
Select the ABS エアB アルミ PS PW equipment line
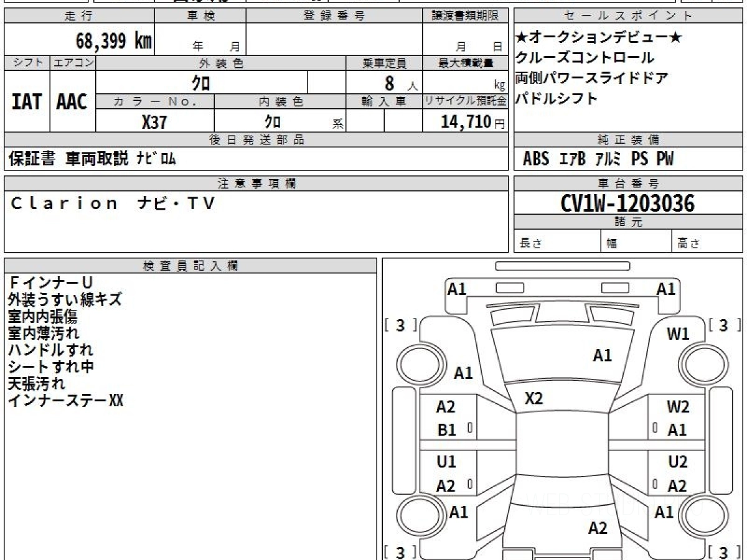pyautogui.click(x=598, y=159)
